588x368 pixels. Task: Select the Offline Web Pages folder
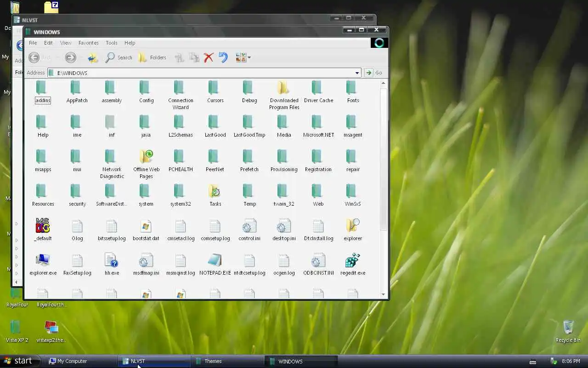[146, 164]
